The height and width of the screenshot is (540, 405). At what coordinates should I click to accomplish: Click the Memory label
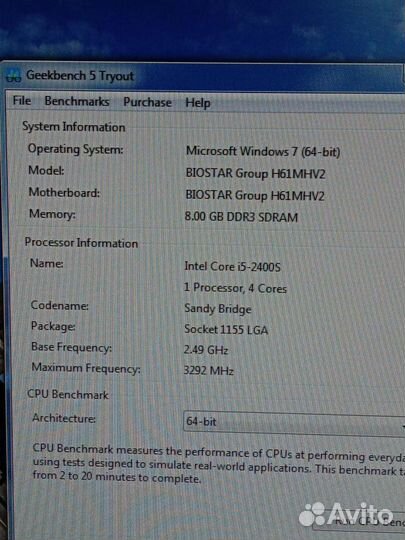click(x=52, y=214)
